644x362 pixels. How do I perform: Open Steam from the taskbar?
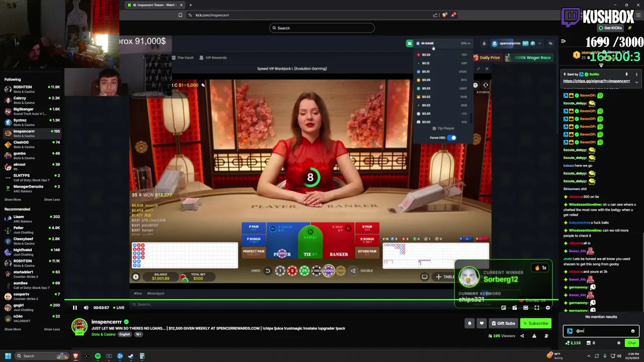point(131,356)
